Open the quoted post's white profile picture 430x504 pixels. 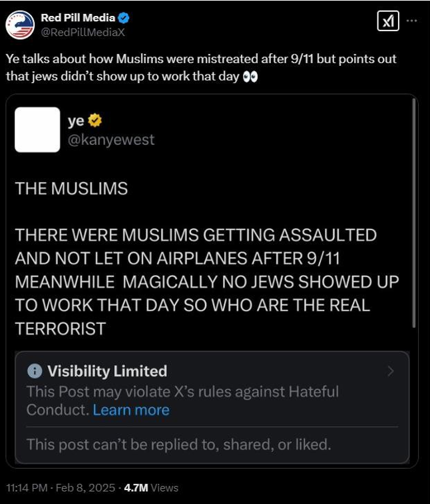click(x=37, y=130)
